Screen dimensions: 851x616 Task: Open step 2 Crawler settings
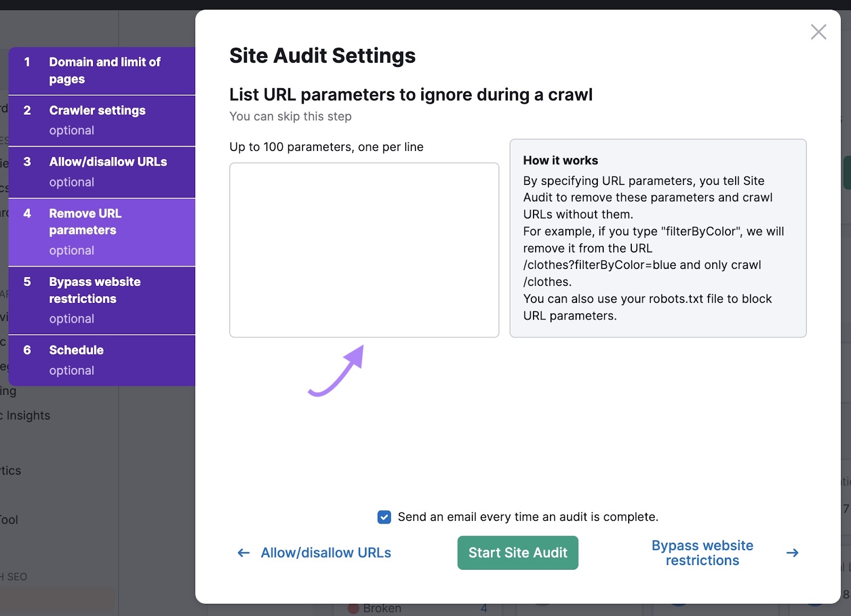(x=101, y=120)
